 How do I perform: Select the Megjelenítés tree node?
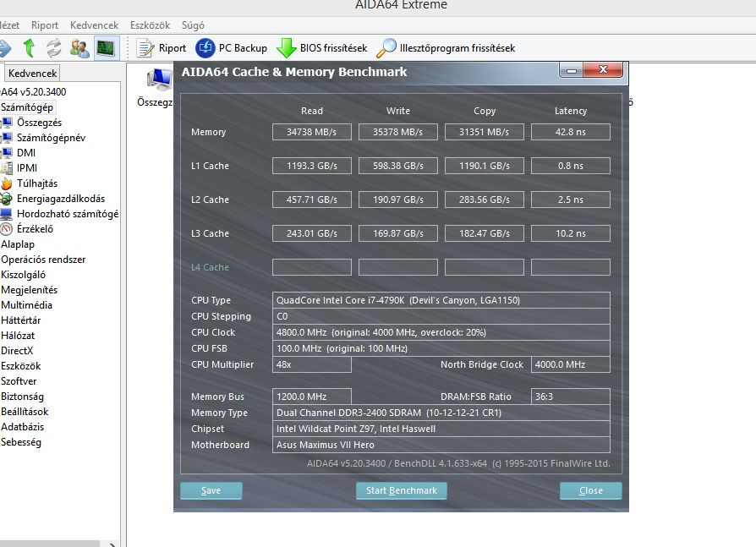(30, 290)
